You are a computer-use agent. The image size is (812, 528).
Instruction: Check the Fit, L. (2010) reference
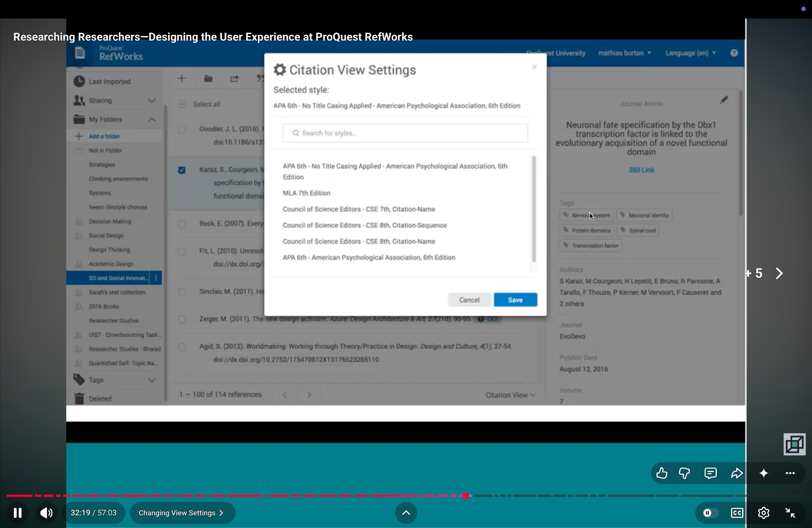(x=182, y=251)
